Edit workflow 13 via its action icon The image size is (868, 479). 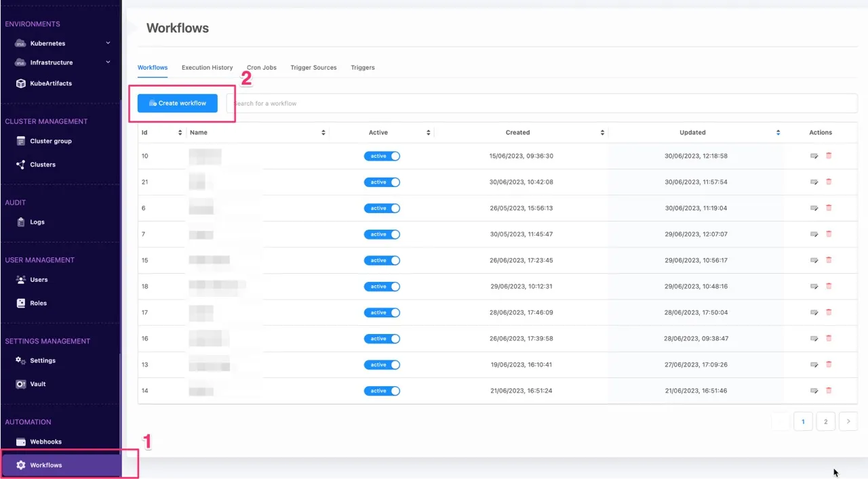[x=814, y=365]
